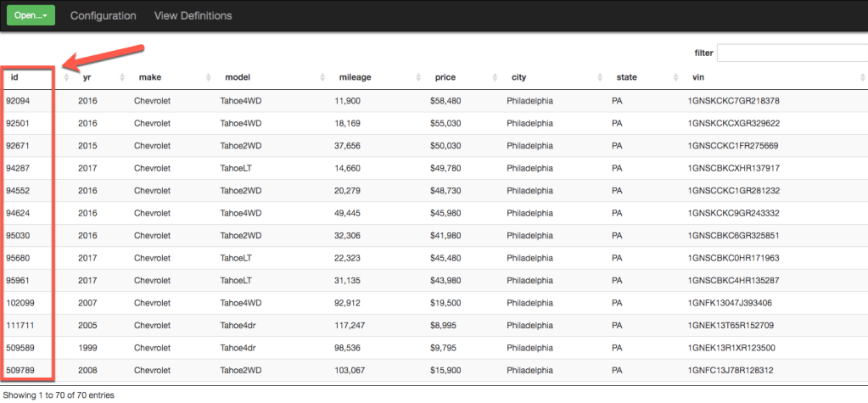The height and width of the screenshot is (403, 868).
Task: Click sort arrows icon in id column
Action: coord(66,78)
